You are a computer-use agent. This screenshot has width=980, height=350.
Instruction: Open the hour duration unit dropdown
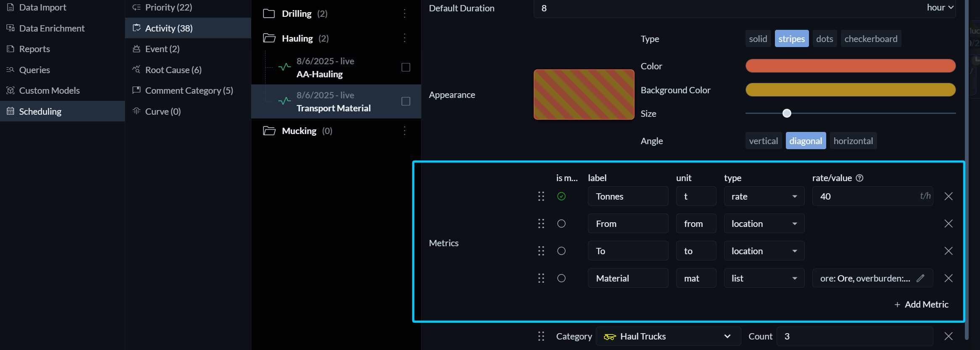tap(940, 8)
